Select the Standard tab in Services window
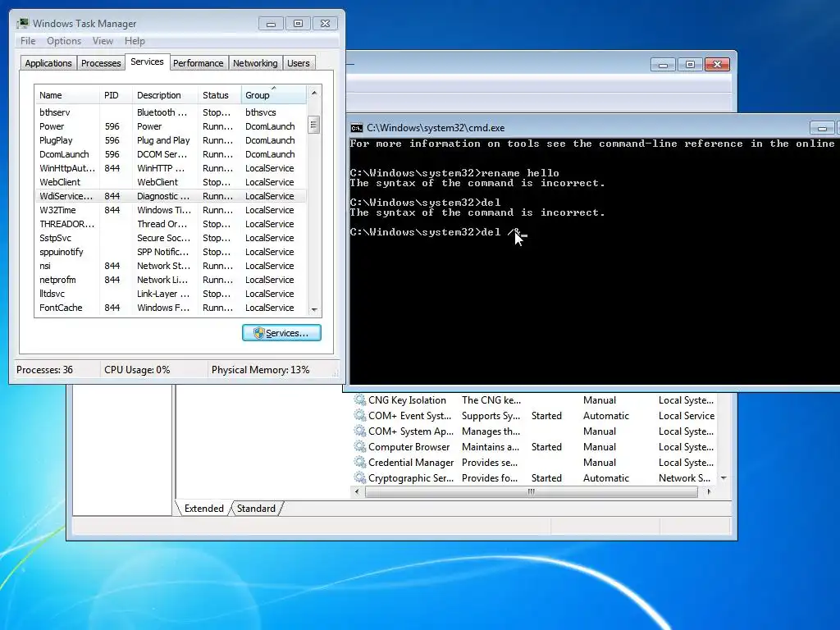This screenshot has width=840, height=630. click(256, 509)
